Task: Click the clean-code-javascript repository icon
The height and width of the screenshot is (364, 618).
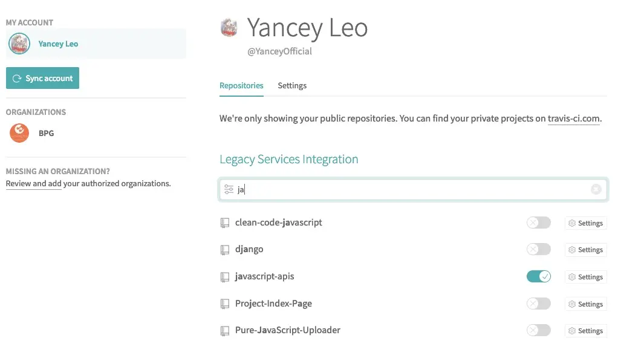Action: tap(225, 223)
